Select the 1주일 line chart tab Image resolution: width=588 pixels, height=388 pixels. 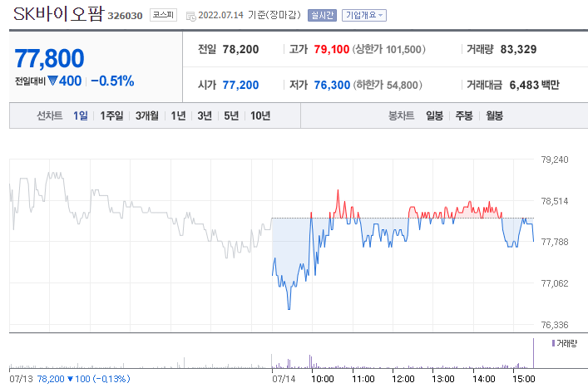click(111, 115)
